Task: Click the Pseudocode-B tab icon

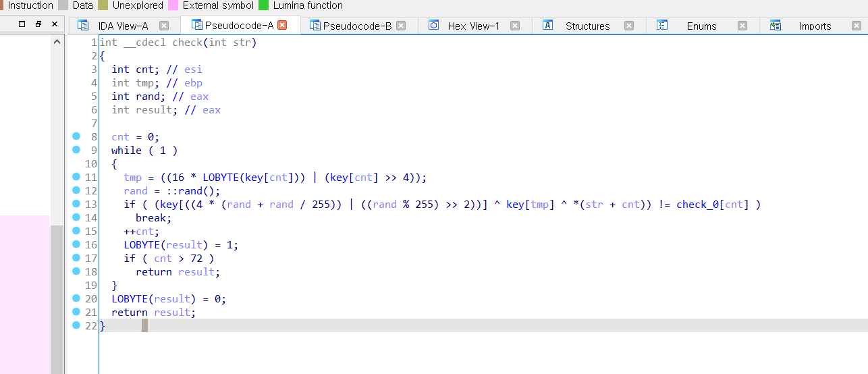Action: pyautogui.click(x=315, y=25)
